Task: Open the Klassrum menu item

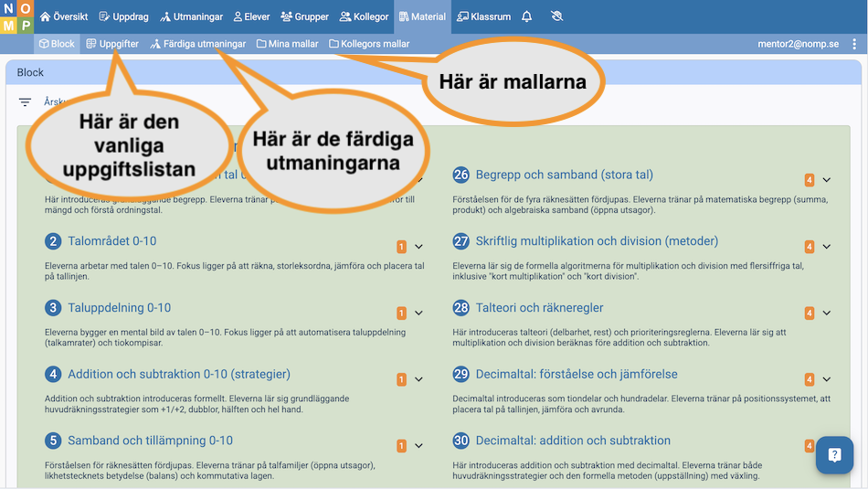Action: [483, 16]
